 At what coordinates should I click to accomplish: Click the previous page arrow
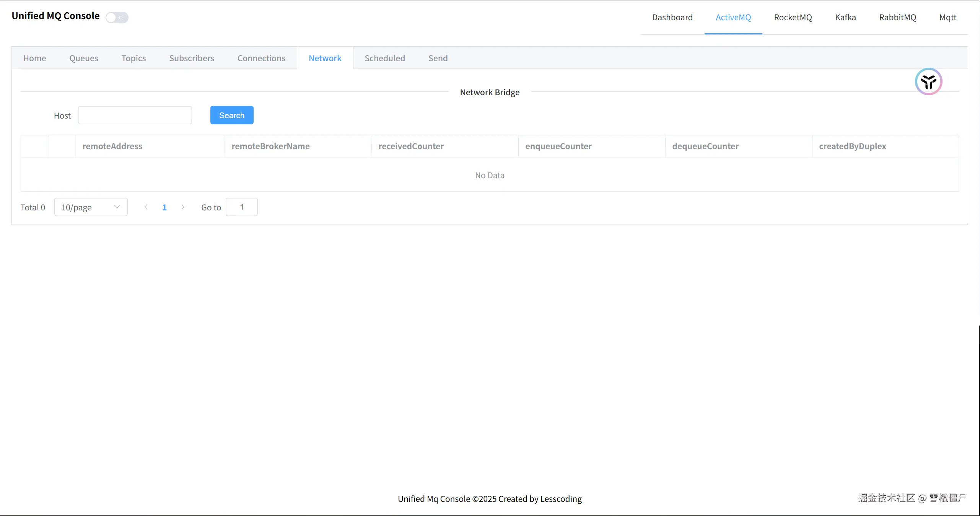pyautogui.click(x=146, y=207)
